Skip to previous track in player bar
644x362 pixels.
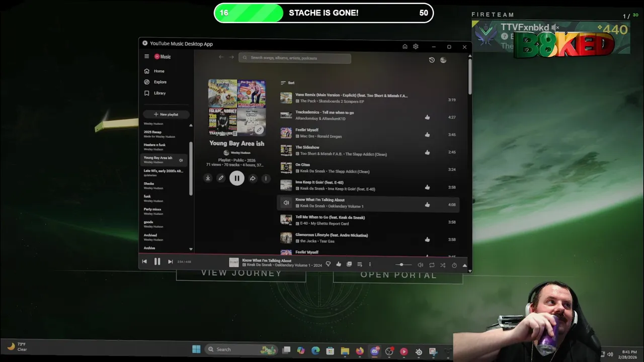click(144, 261)
